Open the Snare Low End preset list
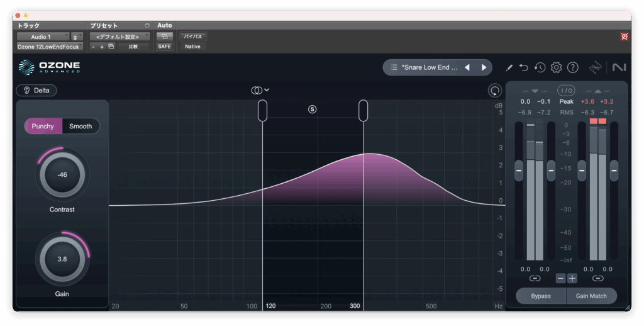 pos(425,67)
